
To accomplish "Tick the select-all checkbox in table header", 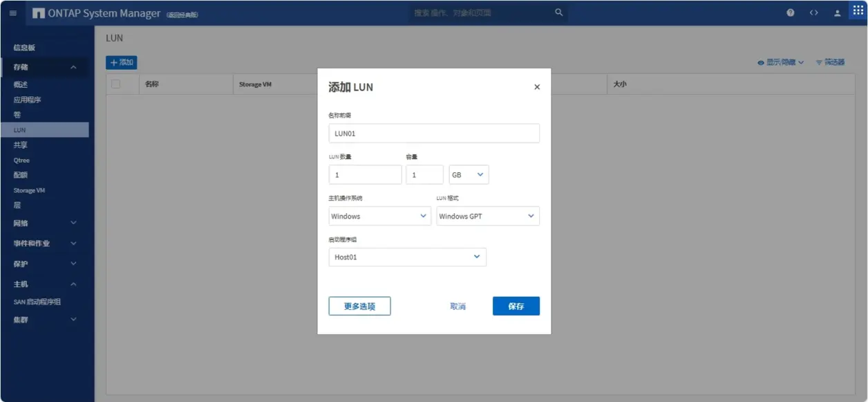I will coord(116,84).
